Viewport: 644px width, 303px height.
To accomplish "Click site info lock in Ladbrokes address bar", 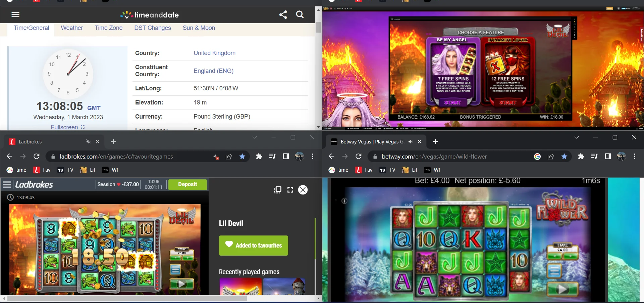I will [x=53, y=157].
